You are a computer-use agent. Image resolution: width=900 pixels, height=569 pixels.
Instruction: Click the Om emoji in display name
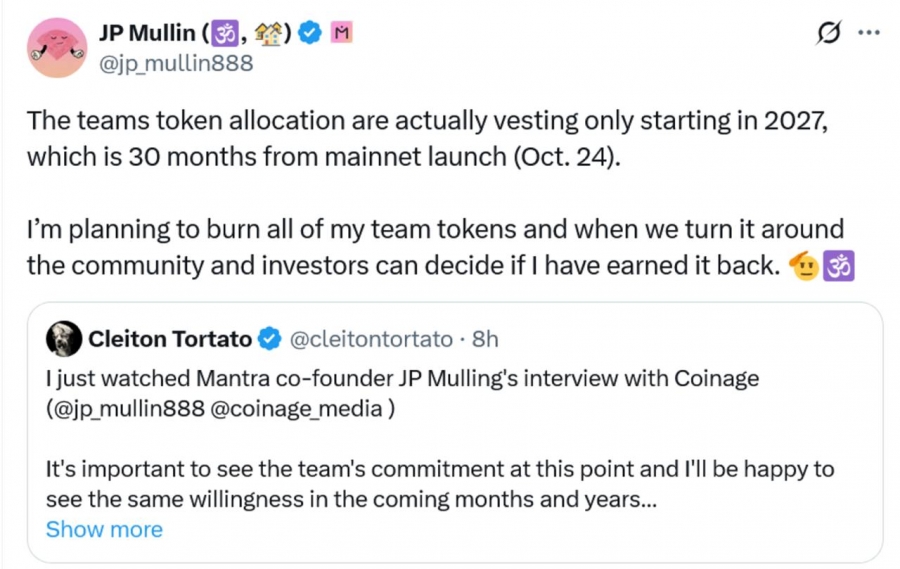click(x=225, y=34)
